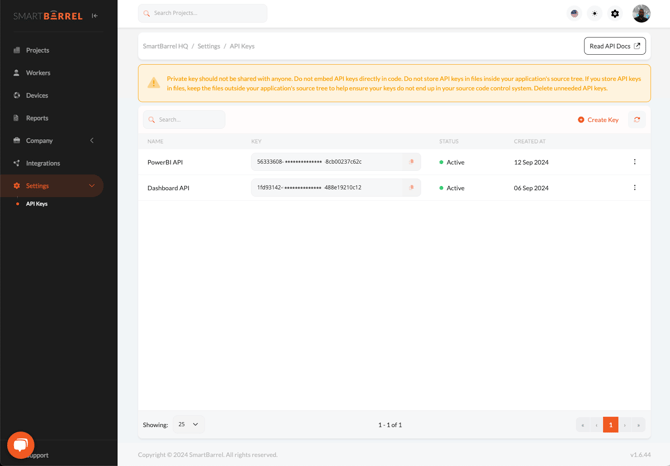This screenshot has width=670, height=466.
Task: Go to Projects in the sidebar
Action: pos(37,50)
